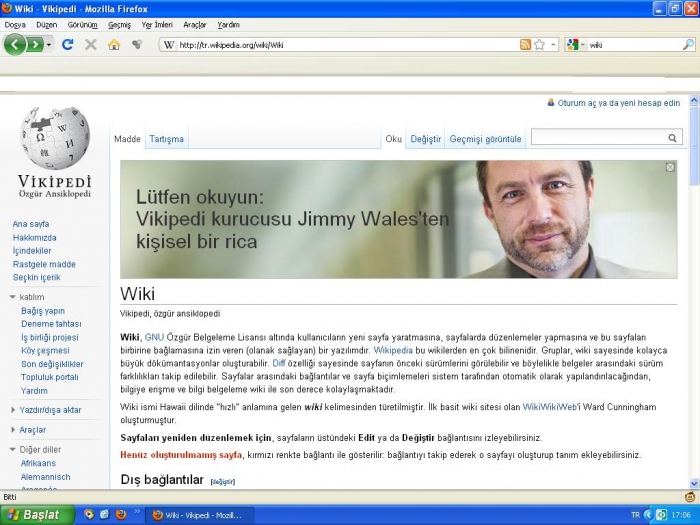Click the page scrollbar down arrow
Screen dimensions: 700x525
[x=694, y=483]
